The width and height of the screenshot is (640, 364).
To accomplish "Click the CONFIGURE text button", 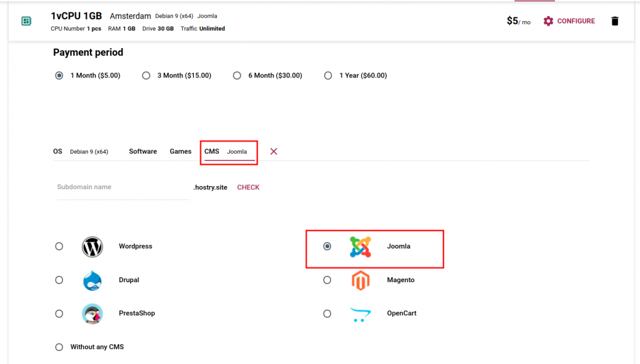I will pyautogui.click(x=576, y=21).
